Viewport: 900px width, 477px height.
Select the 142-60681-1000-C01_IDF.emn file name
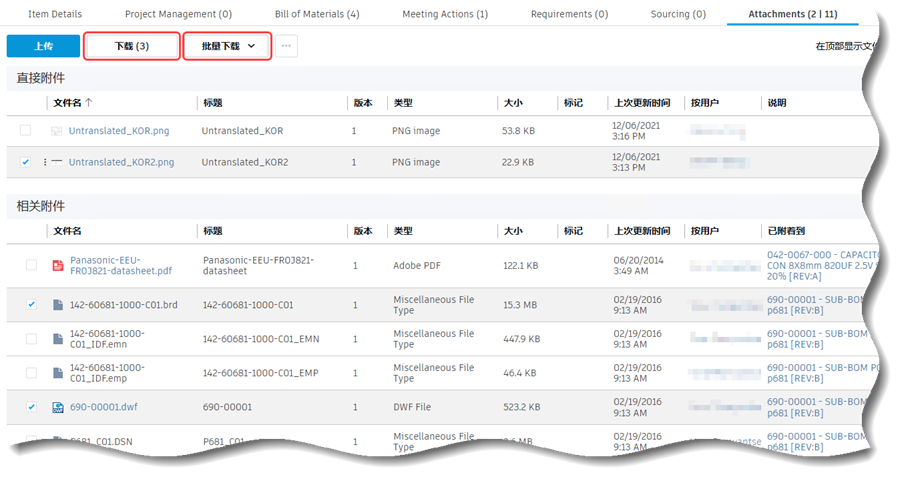(x=107, y=339)
